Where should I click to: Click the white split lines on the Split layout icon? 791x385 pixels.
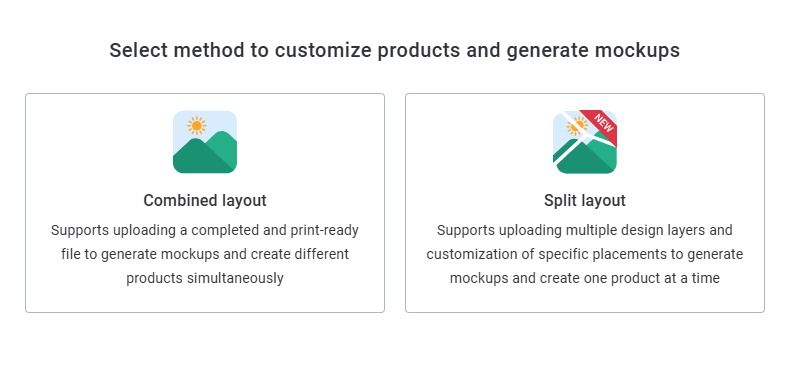point(583,136)
